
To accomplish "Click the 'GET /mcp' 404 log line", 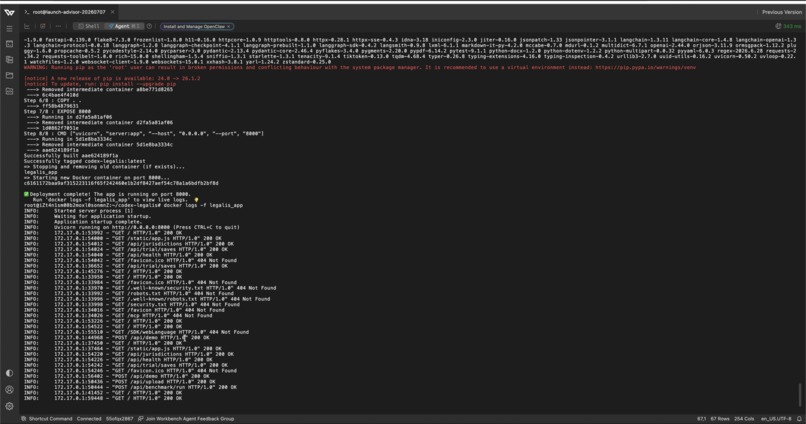I will click(118, 316).
